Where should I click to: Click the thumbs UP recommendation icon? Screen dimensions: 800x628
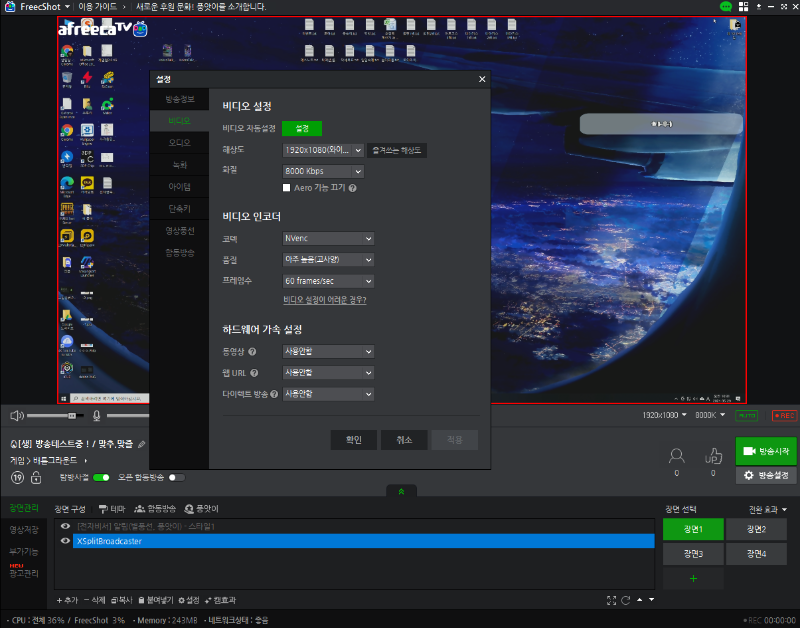coord(713,455)
